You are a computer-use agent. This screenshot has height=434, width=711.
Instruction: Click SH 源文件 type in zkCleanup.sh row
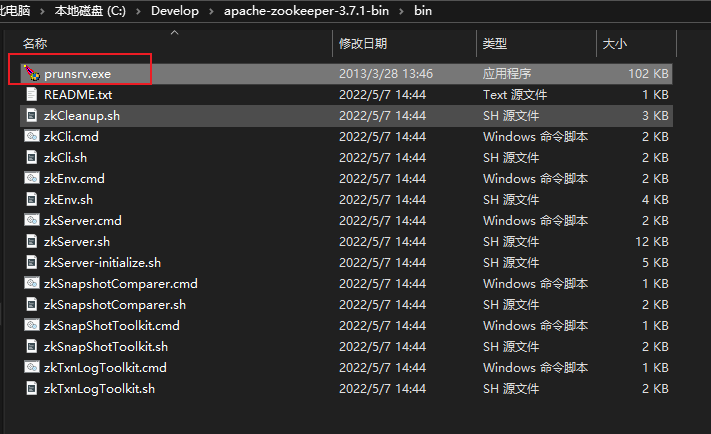[x=511, y=116]
